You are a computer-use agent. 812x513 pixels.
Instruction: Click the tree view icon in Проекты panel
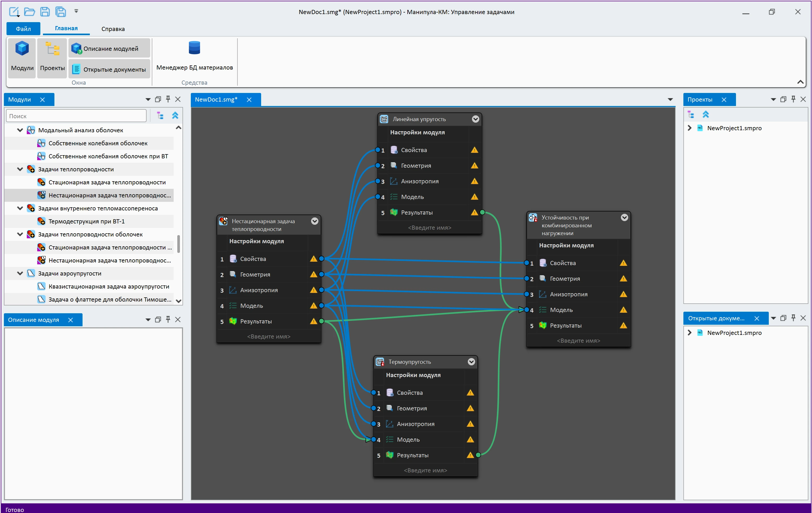691,115
